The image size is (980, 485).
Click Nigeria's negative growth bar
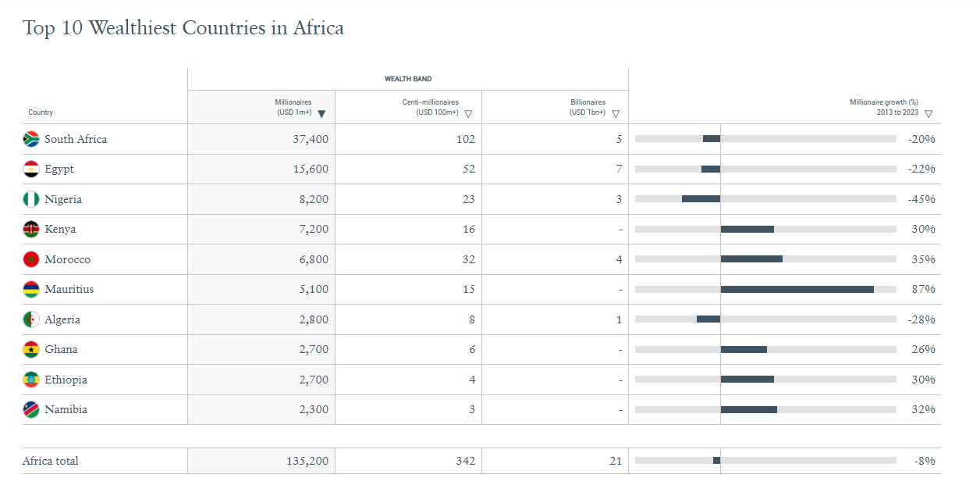tap(701, 199)
